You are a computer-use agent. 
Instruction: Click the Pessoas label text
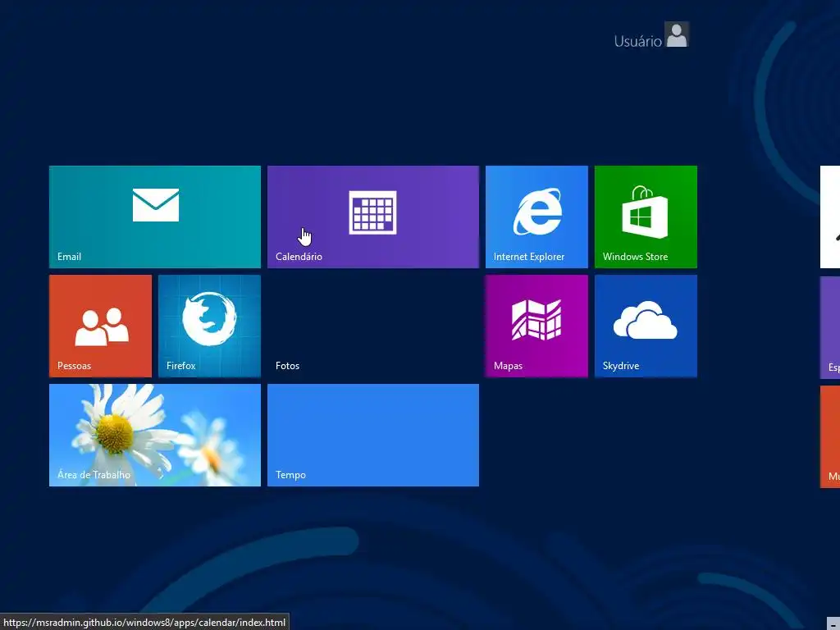click(x=74, y=366)
